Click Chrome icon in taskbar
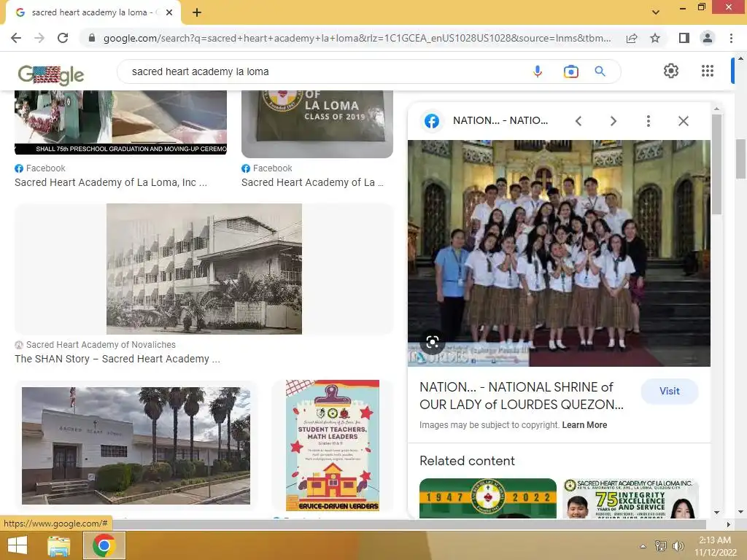The height and width of the screenshot is (560, 747). click(x=104, y=545)
